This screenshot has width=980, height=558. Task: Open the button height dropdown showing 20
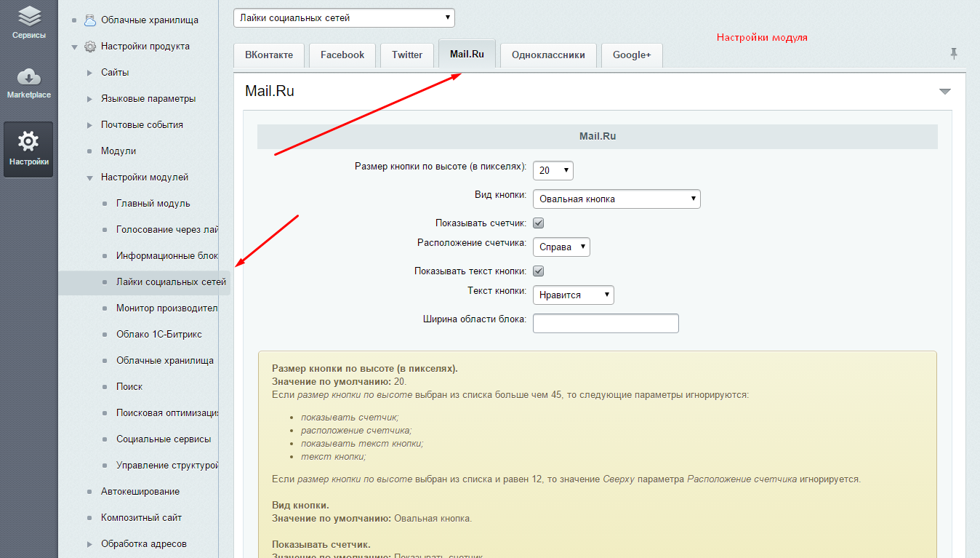(553, 170)
